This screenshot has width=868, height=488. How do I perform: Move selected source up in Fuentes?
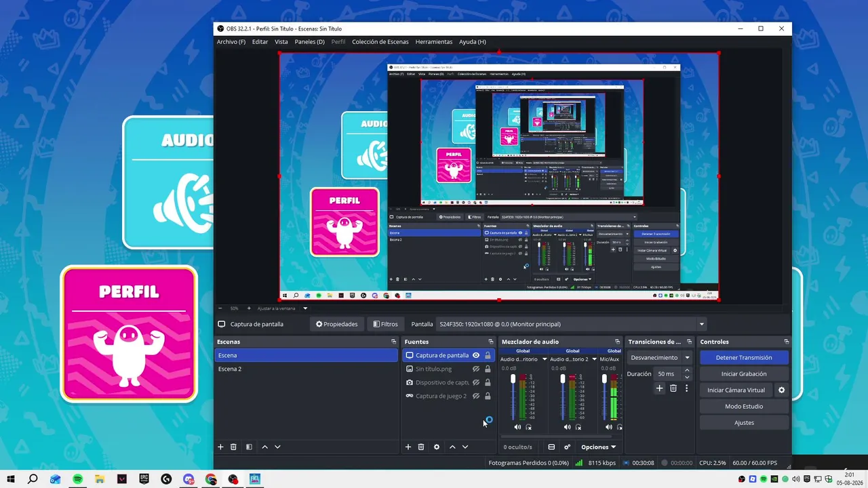click(452, 447)
